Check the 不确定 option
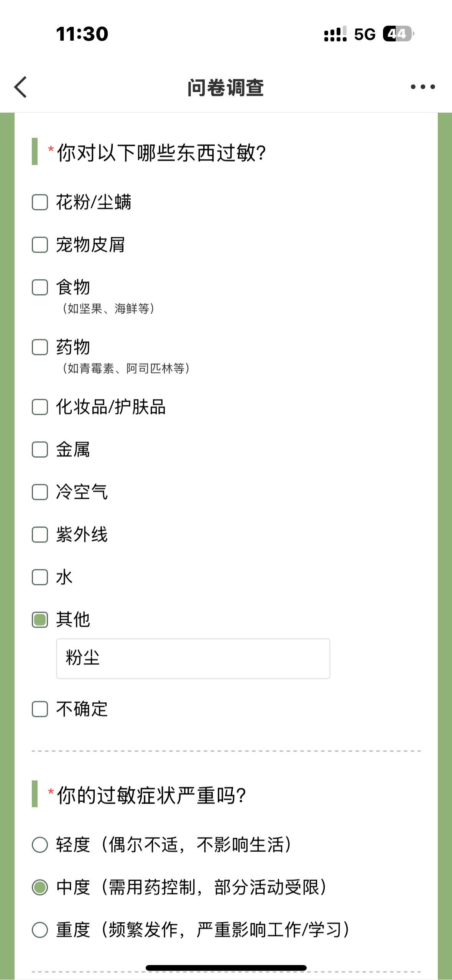452x980 pixels. tap(40, 709)
